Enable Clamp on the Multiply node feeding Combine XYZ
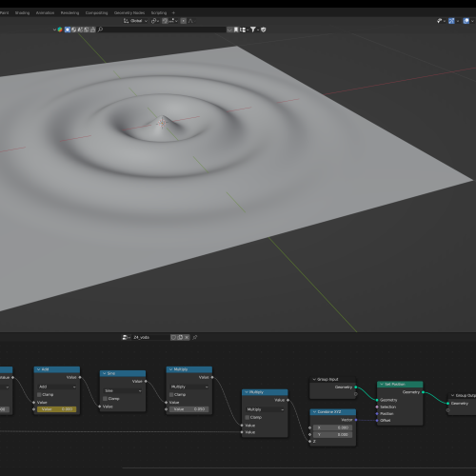The width and height of the screenshot is (476, 476). point(248,417)
